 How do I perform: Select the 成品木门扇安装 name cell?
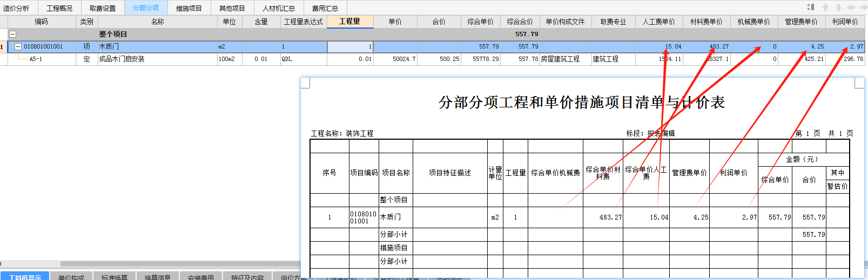click(x=157, y=59)
